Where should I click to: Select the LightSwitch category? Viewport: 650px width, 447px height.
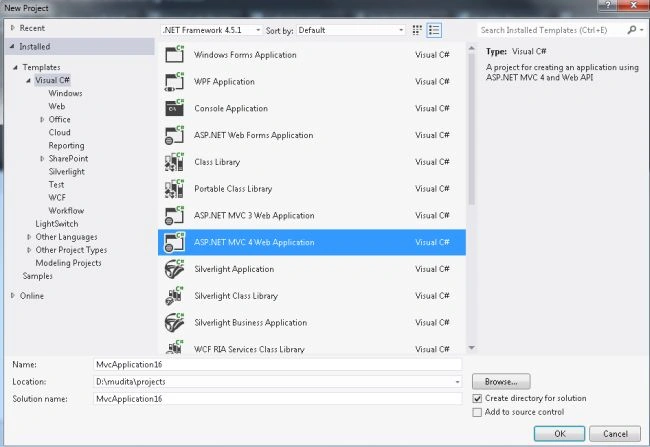pos(57,224)
